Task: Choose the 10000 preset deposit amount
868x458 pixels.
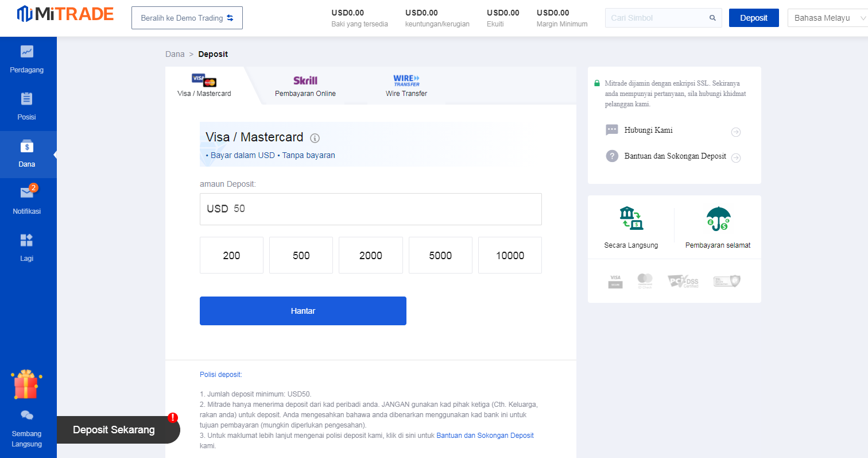Action: tap(510, 255)
